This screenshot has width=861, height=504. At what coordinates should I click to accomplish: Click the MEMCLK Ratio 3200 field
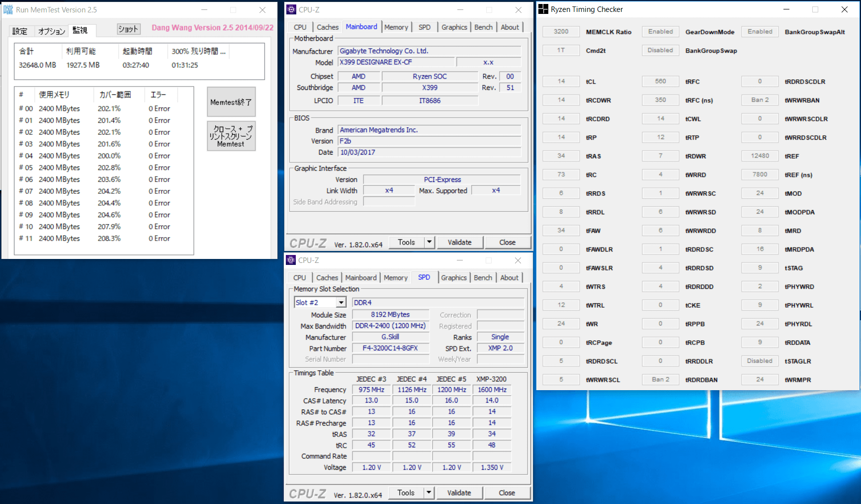(x=561, y=31)
